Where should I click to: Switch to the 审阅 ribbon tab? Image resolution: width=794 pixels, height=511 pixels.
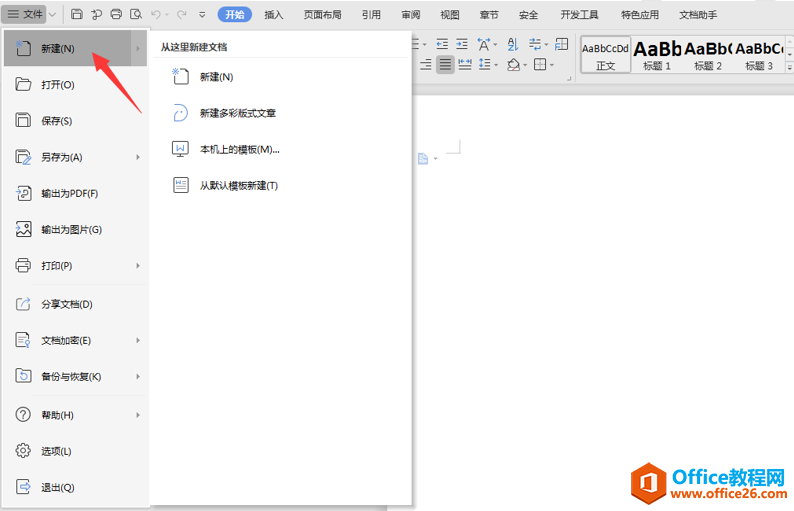[x=411, y=15]
